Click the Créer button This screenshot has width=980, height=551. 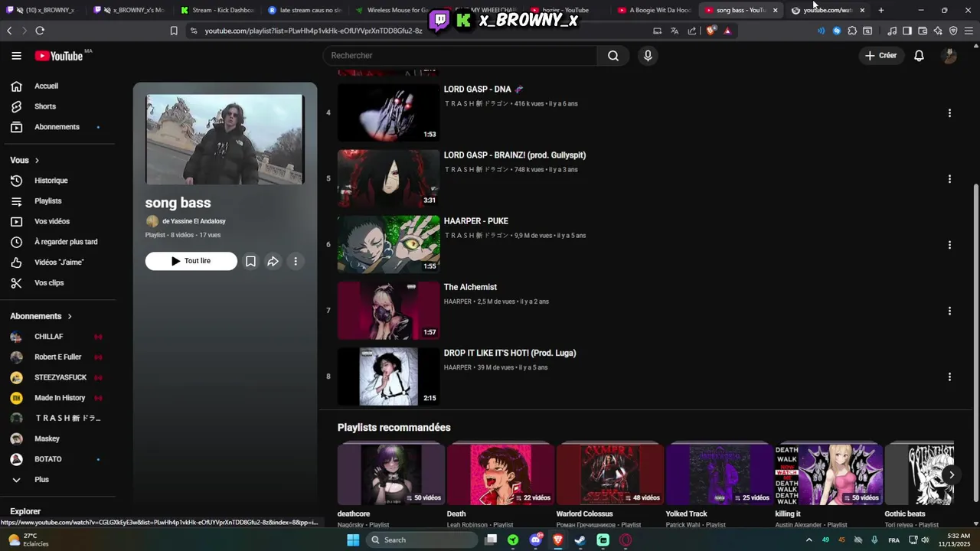pyautogui.click(x=880, y=55)
